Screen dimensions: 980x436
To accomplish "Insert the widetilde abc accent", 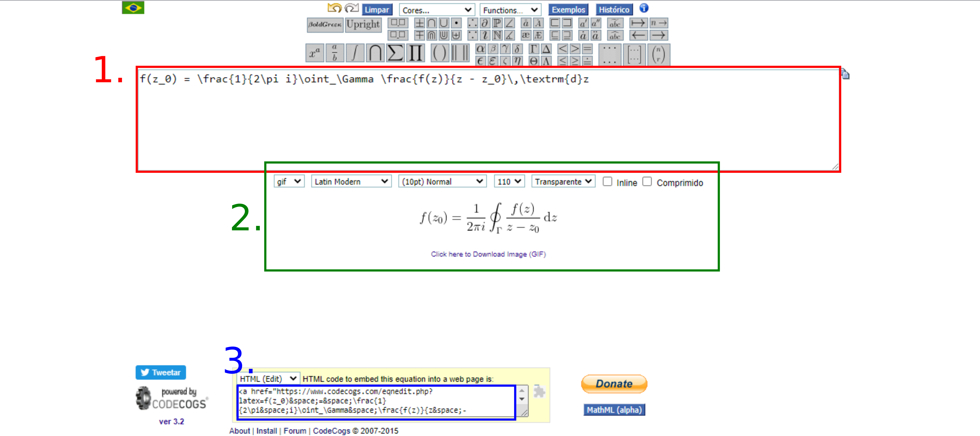I will pyautogui.click(x=615, y=23).
